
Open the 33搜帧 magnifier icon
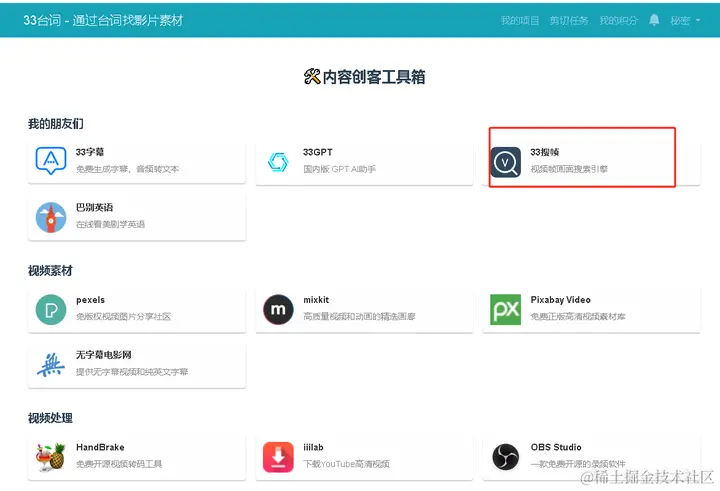click(506, 162)
